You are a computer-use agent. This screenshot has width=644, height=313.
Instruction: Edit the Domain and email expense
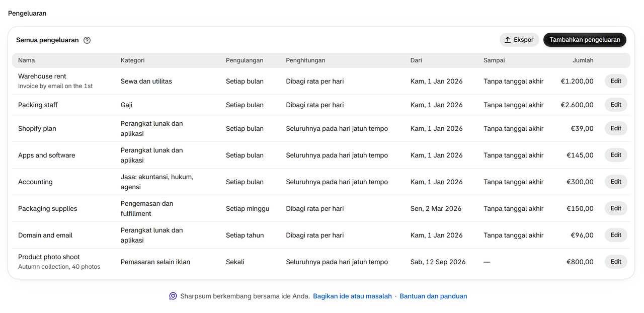616,235
